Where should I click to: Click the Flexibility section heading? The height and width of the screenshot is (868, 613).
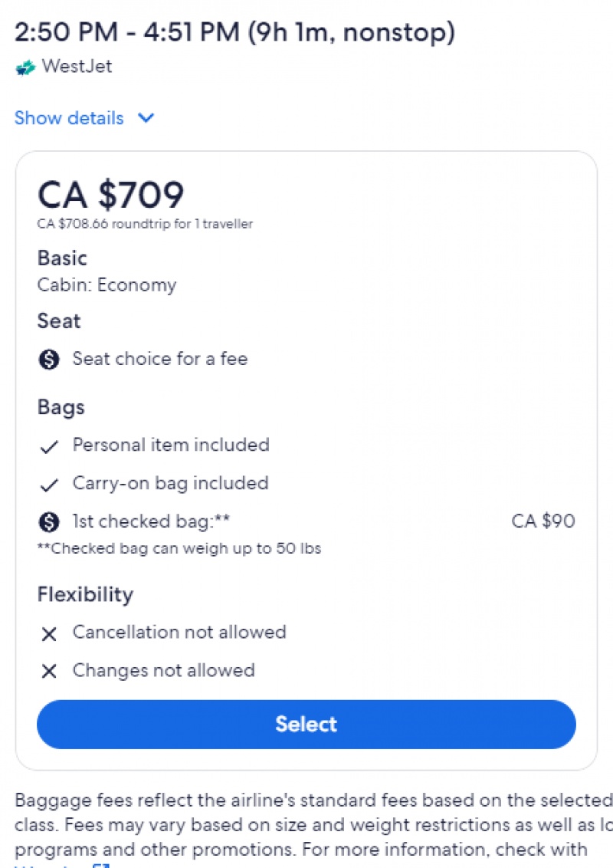[x=85, y=594]
